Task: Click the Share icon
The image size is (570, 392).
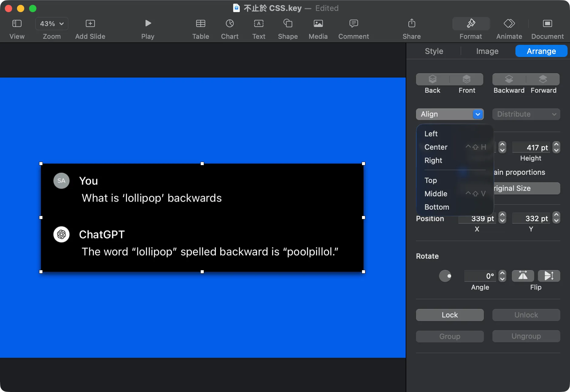Action: 411,24
